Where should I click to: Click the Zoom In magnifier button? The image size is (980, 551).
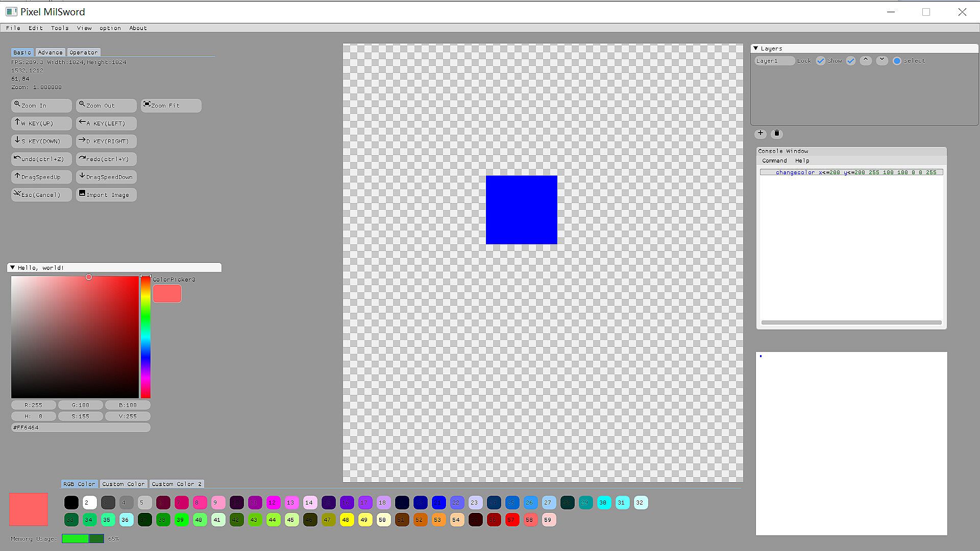click(x=41, y=106)
